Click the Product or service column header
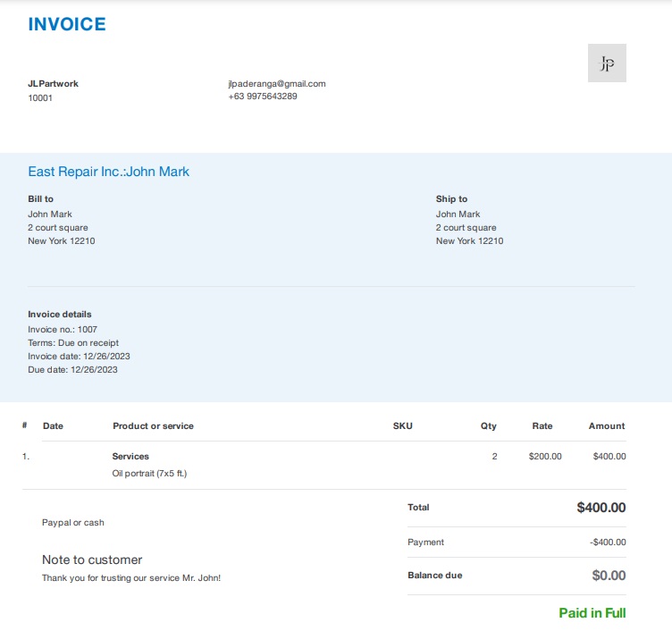Screen dimensions: 672x631 coord(153,426)
